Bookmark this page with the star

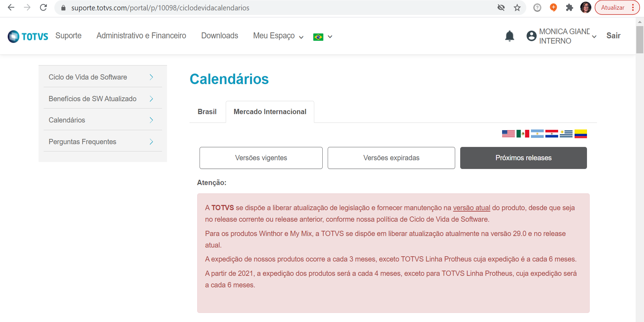[517, 7]
